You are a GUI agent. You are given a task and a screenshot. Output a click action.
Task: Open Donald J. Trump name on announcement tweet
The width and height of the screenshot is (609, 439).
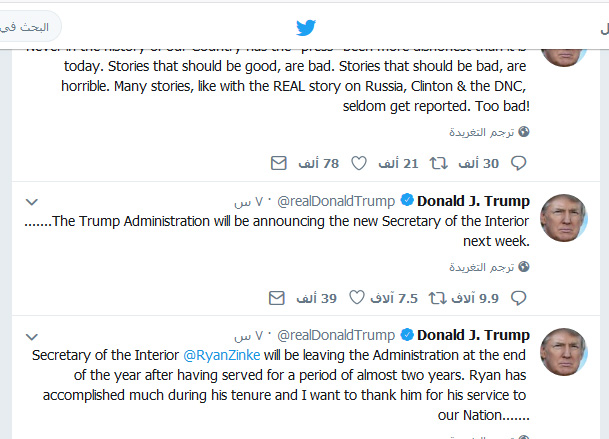pos(473,200)
